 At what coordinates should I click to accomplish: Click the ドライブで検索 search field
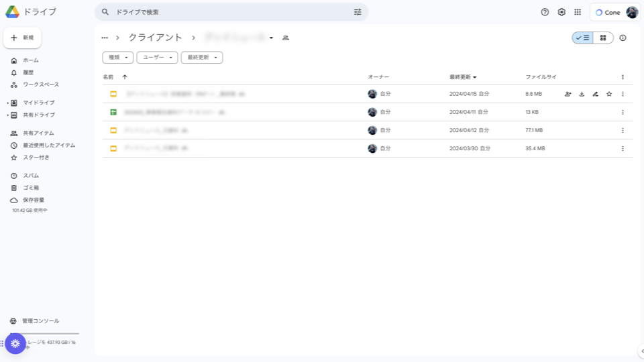click(x=228, y=12)
